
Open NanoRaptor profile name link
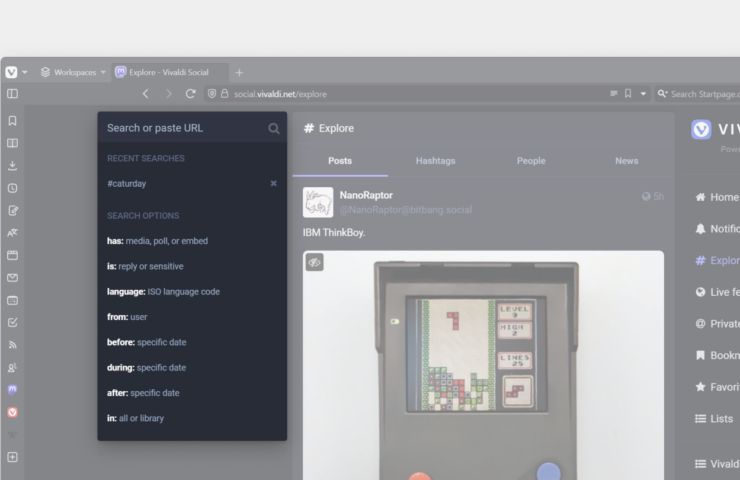pyautogui.click(x=366, y=195)
